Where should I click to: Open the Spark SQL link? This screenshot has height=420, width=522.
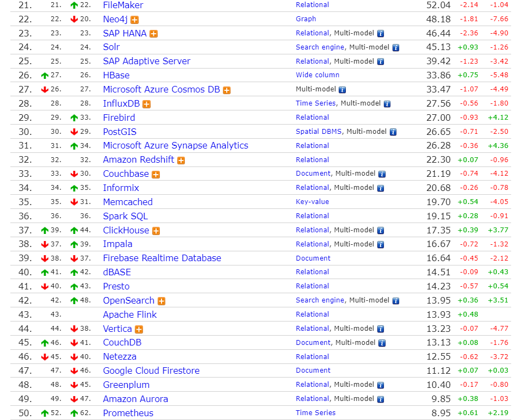(x=125, y=216)
